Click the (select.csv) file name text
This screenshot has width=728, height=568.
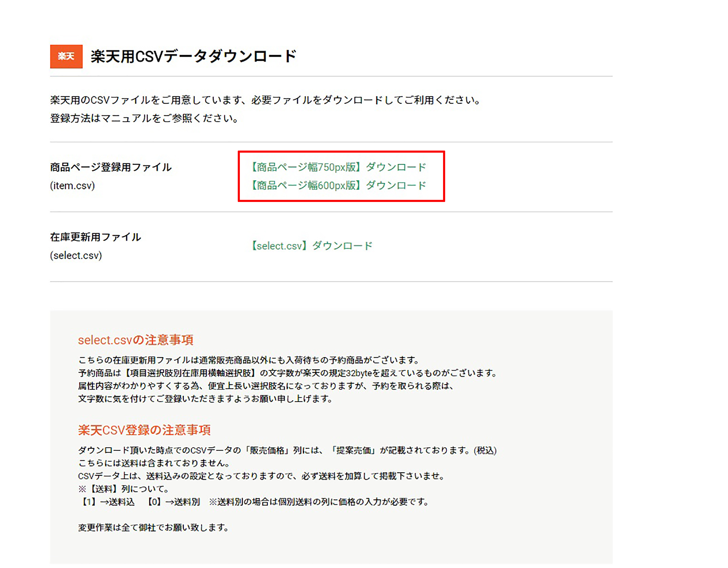tap(76, 255)
